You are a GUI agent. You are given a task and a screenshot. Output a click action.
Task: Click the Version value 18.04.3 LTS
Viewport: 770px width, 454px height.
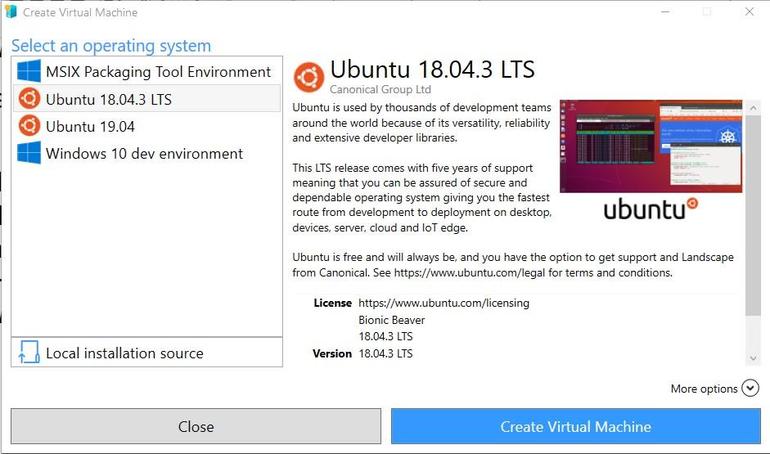385,353
